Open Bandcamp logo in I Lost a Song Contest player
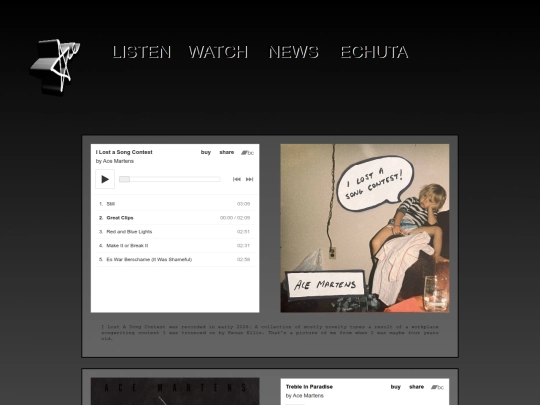Screen dimensions: 540x405 [247, 153]
